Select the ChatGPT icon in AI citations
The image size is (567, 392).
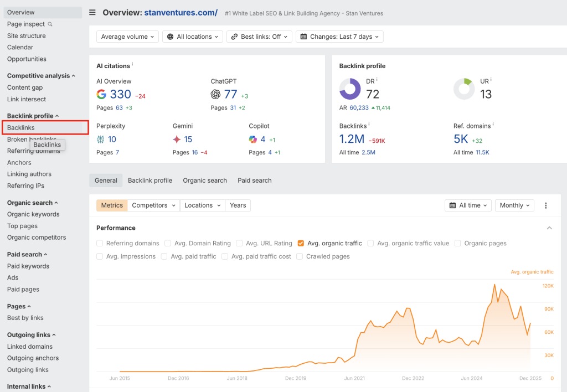coord(215,94)
